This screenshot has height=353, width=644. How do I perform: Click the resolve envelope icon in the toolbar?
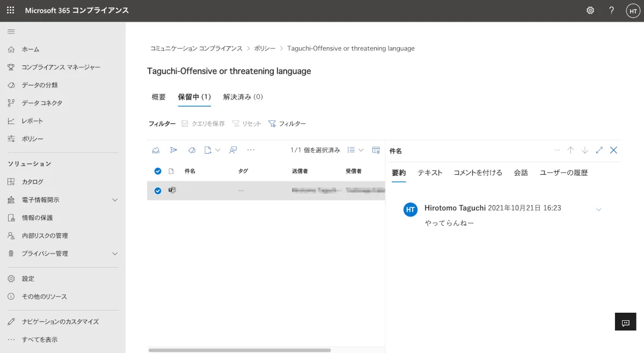coord(156,150)
